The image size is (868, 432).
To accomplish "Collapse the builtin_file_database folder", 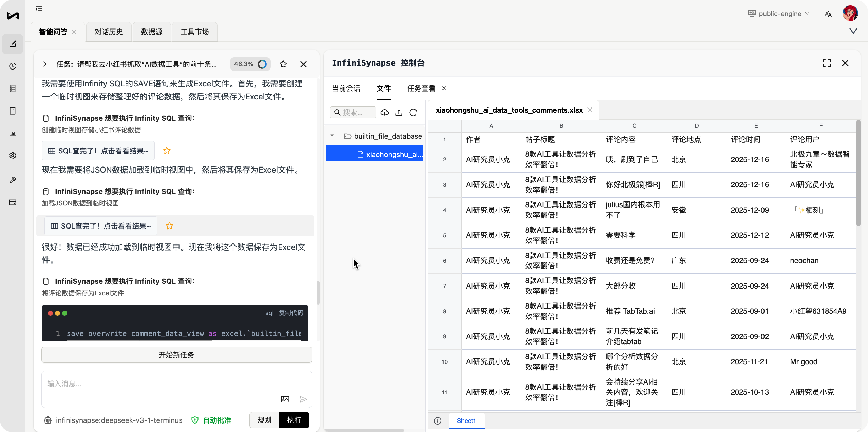I will click(332, 136).
